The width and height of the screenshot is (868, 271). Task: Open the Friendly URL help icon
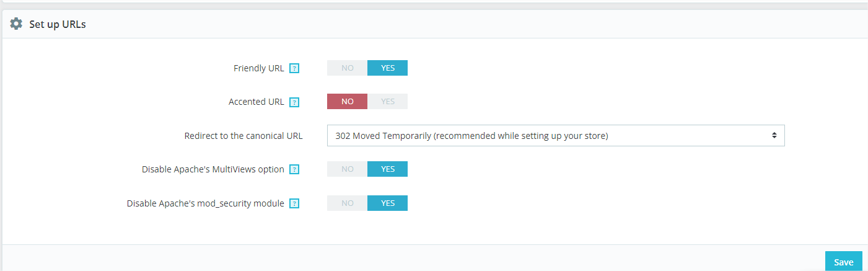pyautogui.click(x=294, y=68)
